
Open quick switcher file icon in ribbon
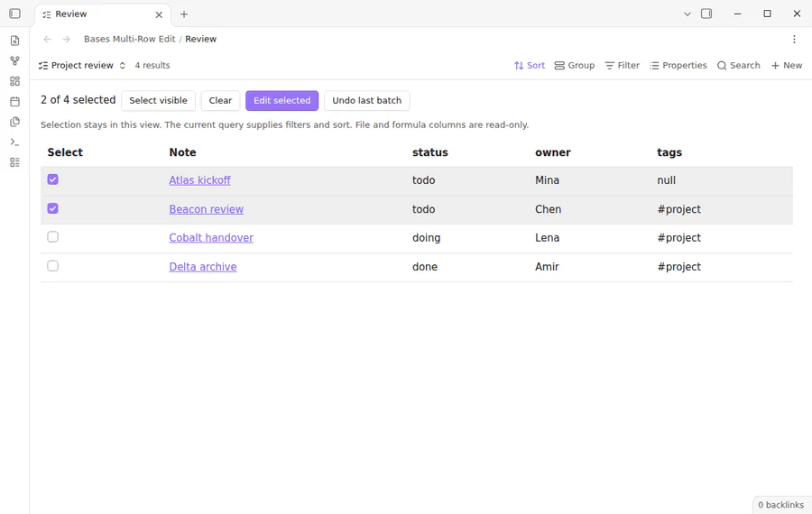tap(15, 41)
